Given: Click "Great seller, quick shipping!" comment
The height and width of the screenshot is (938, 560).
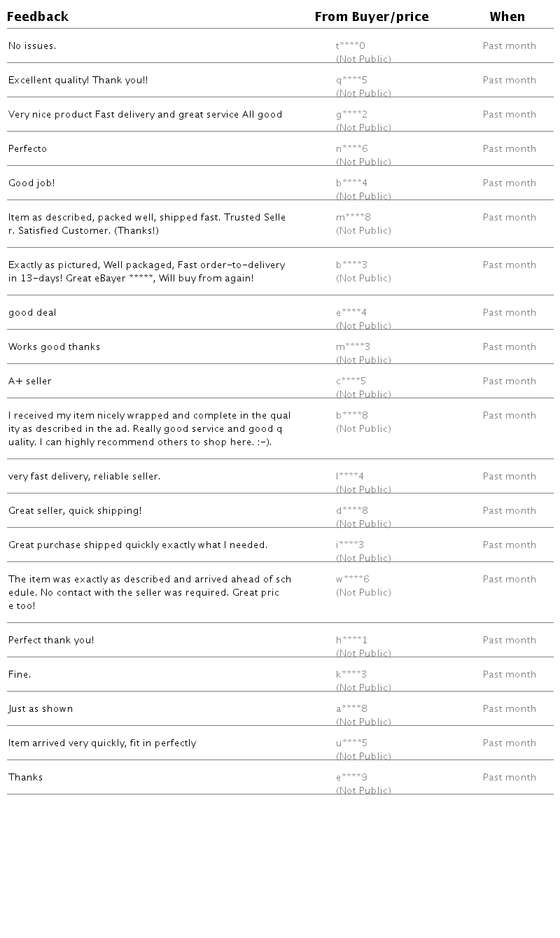Looking at the screenshot, I should point(75,511).
